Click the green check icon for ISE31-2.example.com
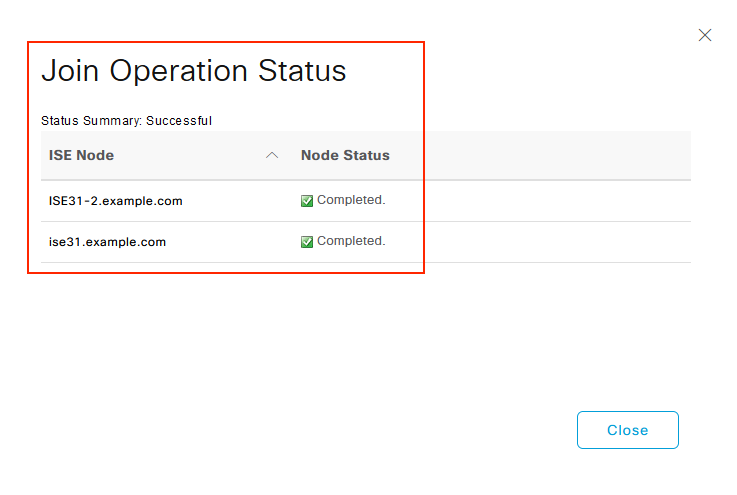 point(307,201)
